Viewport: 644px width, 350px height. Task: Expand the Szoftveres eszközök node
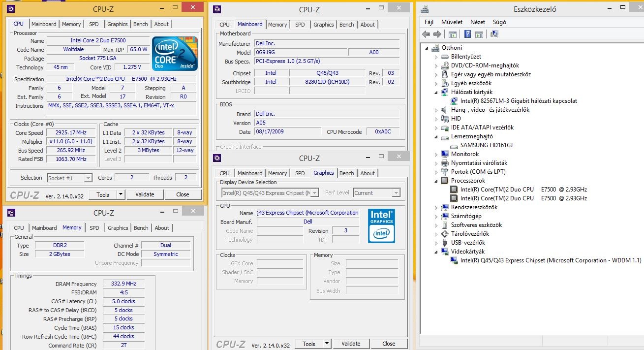pos(436,225)
